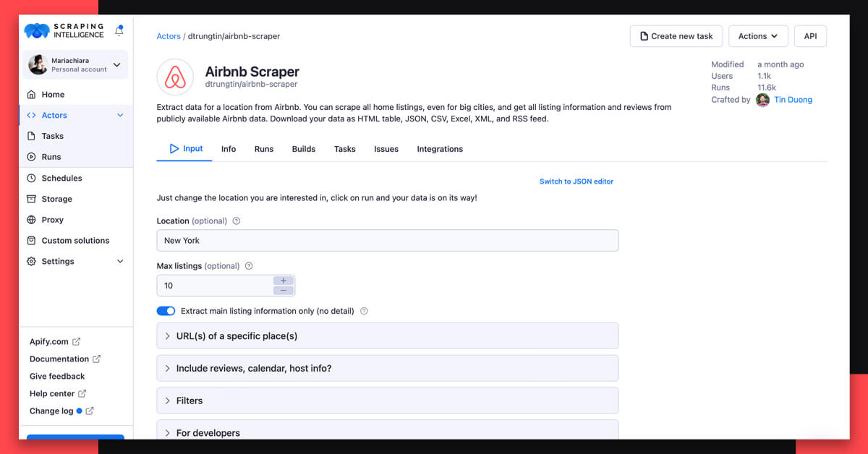Click Switch to JSON editor link
The width and height of the screenshot is (868, 454).
(x=576, y=181)
